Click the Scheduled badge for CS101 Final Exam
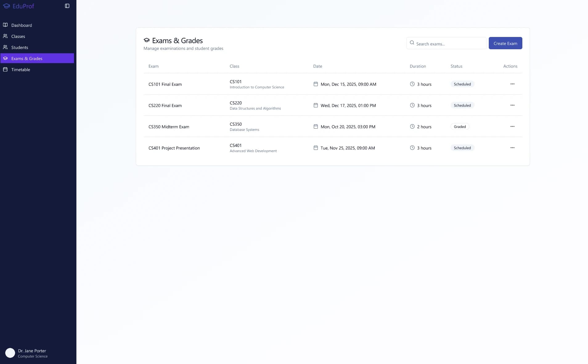 (462, 84)
